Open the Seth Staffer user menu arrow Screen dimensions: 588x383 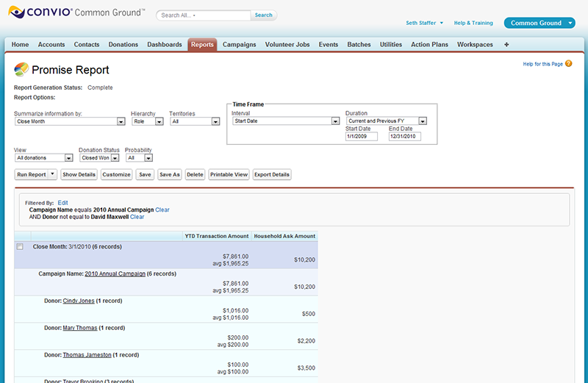point(442,23)
